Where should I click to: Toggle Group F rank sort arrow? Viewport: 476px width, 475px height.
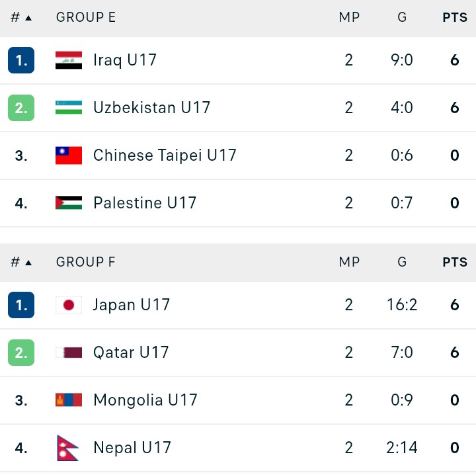[x=28, y=263]
